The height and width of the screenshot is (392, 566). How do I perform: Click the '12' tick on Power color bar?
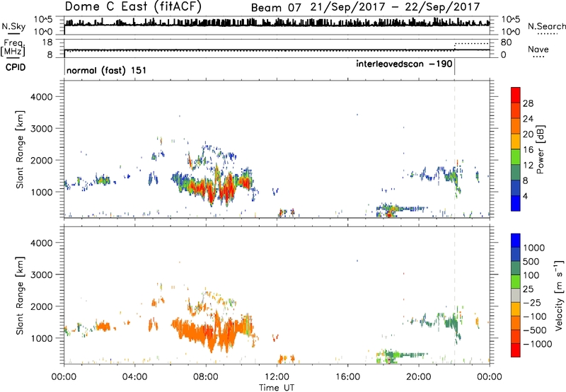(x=528, y=166)
